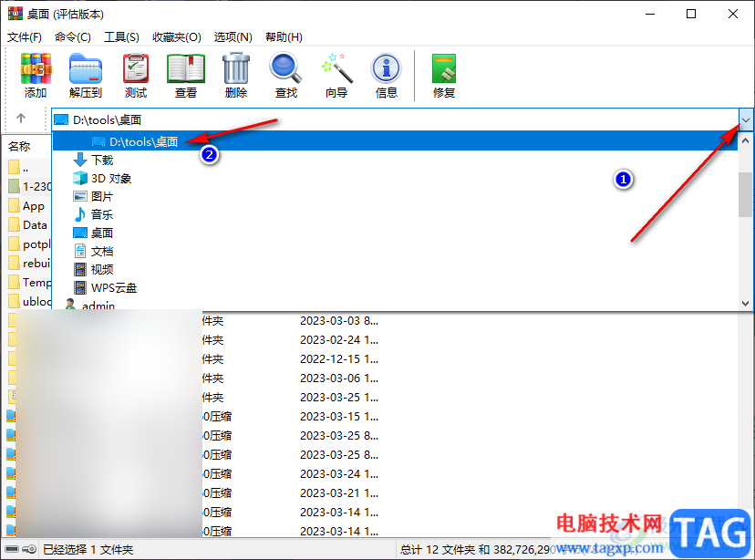The width and height of the screenshot is (755, 560).
Task: Collapse the address bar dropdown arrow
Action: click(x=745, y=119)
